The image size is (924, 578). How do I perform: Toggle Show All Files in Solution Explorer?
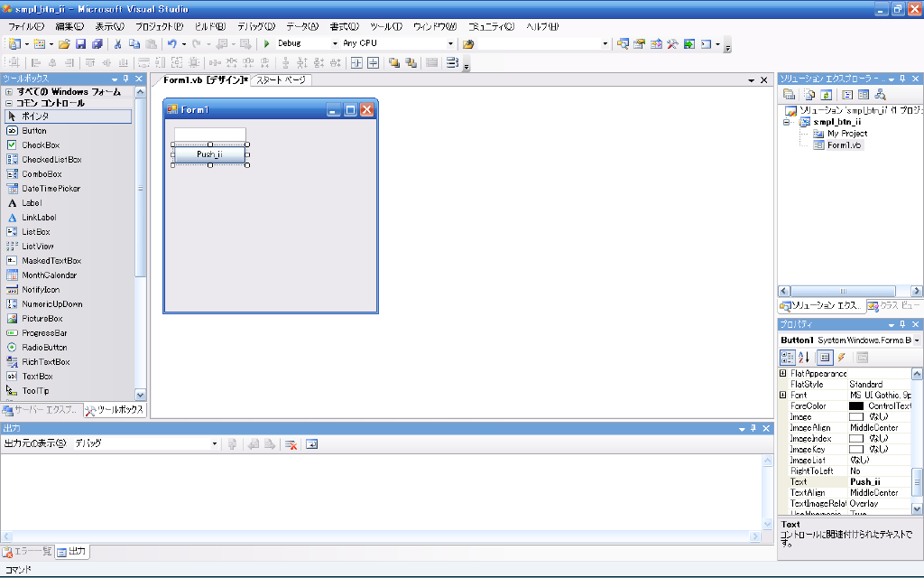pyautogui.click(x=809, y=94)
